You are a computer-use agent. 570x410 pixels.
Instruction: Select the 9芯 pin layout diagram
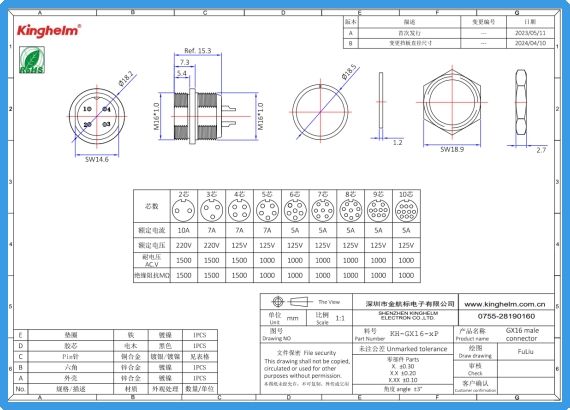[378, 210]
